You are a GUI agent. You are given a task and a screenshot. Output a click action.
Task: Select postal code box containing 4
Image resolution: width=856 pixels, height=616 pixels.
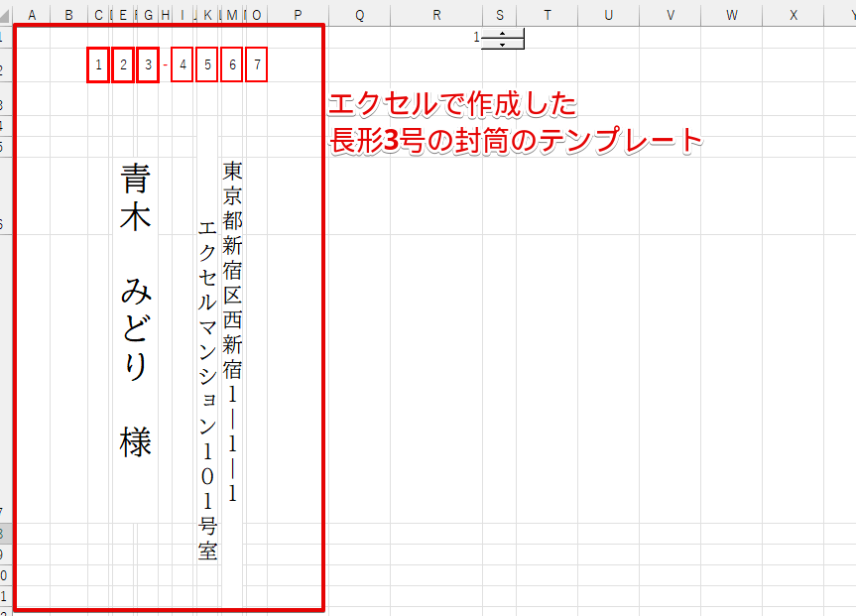(183, 65)
